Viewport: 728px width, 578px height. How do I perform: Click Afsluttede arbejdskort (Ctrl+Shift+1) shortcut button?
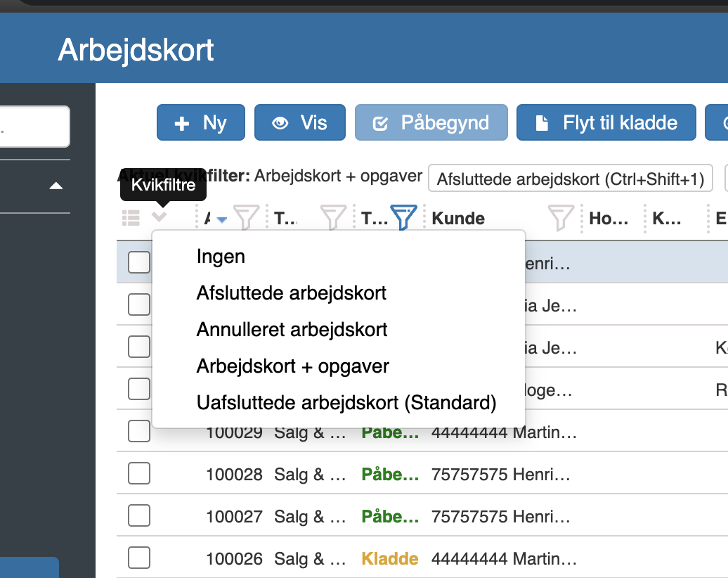tap(570, 179)
